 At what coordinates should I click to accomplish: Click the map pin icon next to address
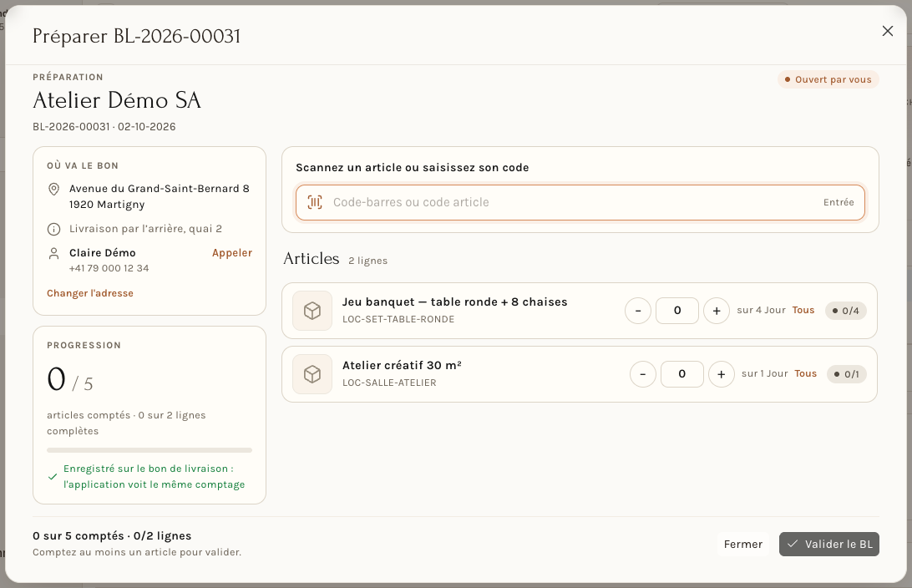(53, 189)
